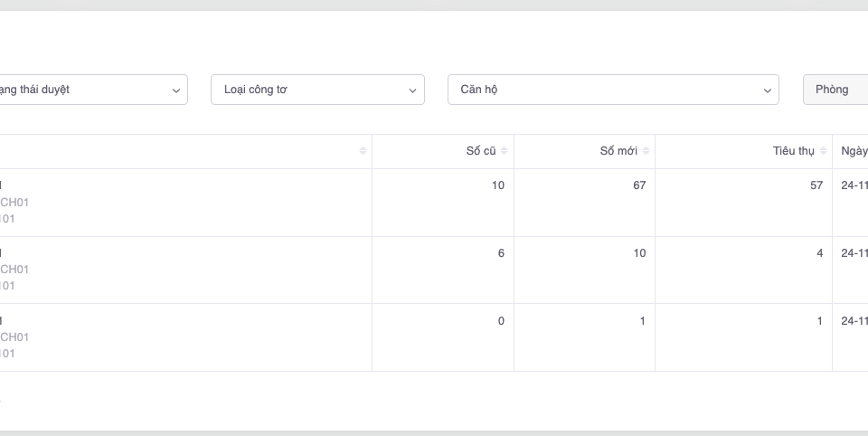Click Số mới value 67
The image size is (868, 436).
pos(639,185)
